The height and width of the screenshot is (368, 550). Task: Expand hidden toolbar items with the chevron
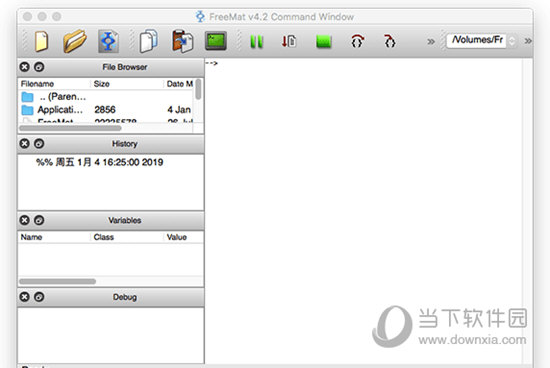(431, 42)
